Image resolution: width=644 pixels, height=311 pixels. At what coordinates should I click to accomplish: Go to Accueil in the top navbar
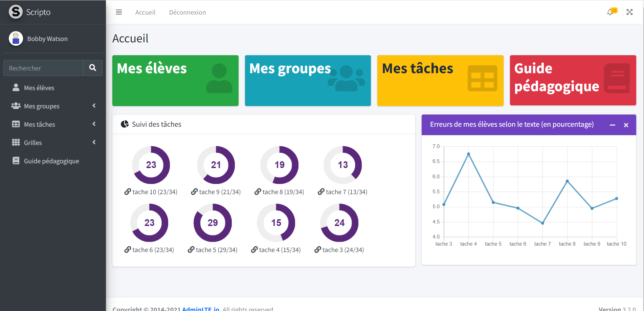pos(145,12)
